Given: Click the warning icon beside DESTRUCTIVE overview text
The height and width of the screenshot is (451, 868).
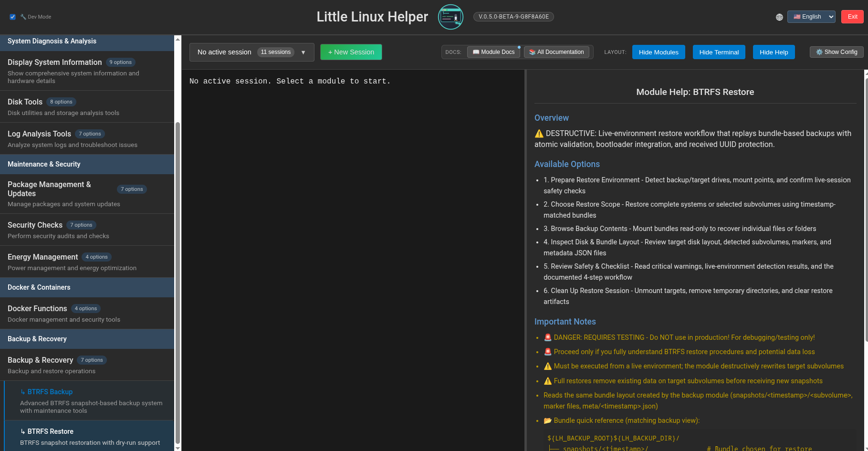Looking at the screenshot, I should coord(539,134).
